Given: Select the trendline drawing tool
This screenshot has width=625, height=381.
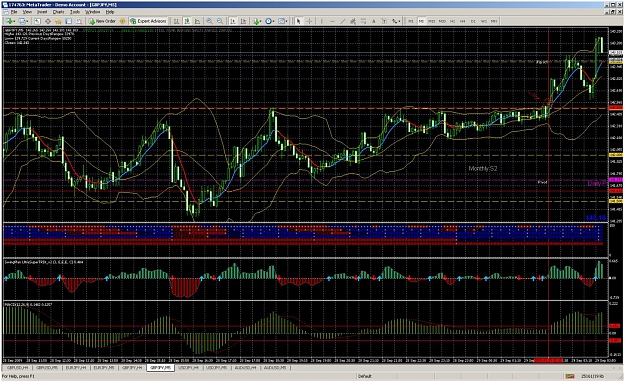Looking at the screenshot, I should [x=342, y=21].
